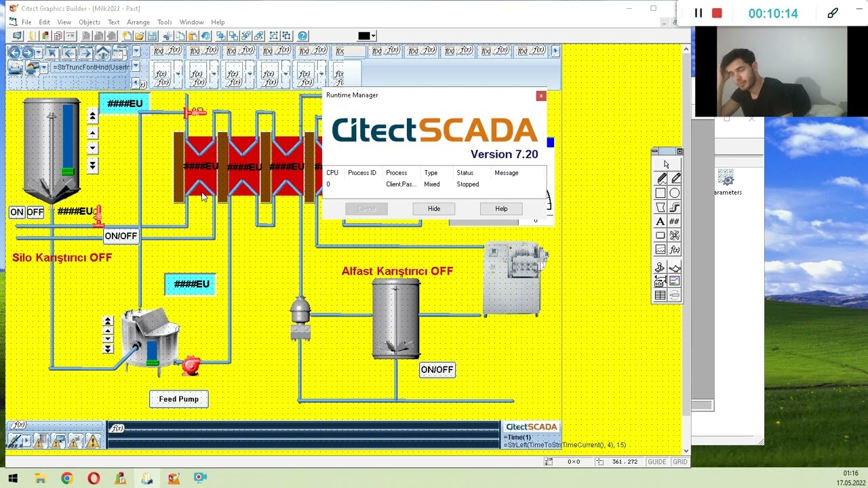Toggle the GRID indicator in status bar
The width and height of the screenshot is (868, 488).
click(679, 462)
